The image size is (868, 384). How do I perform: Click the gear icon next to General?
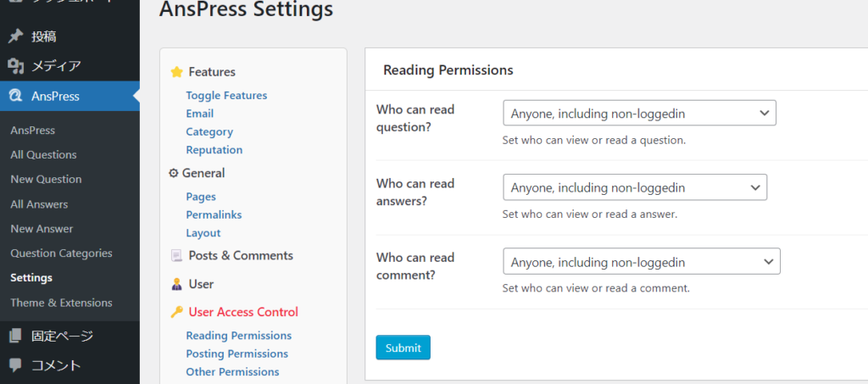click(174, 173)
